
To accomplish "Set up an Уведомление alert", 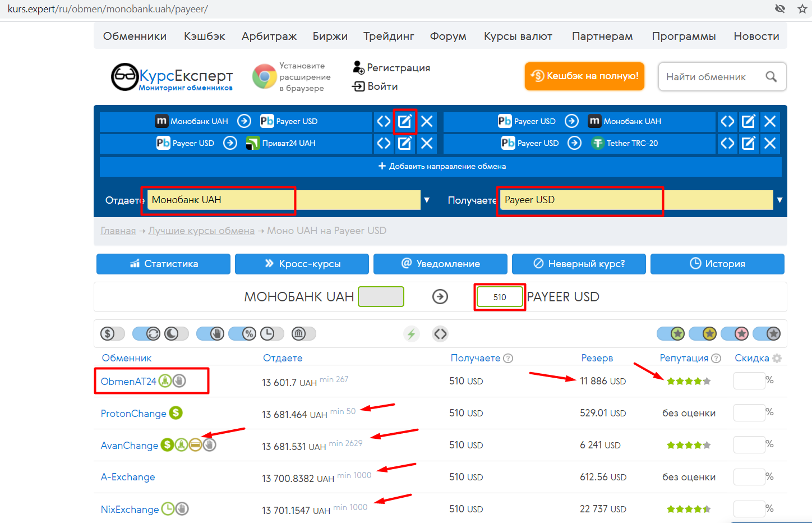I will 440,264.
